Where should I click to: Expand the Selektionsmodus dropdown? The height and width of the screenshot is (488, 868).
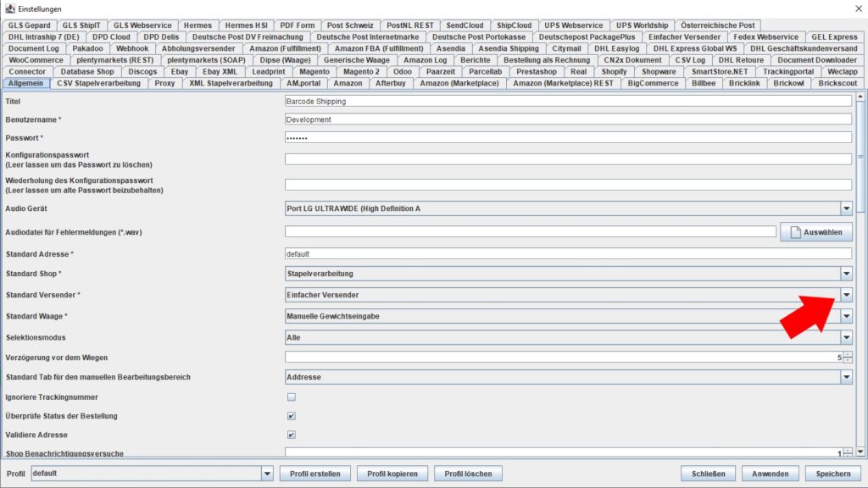[847, 337]
